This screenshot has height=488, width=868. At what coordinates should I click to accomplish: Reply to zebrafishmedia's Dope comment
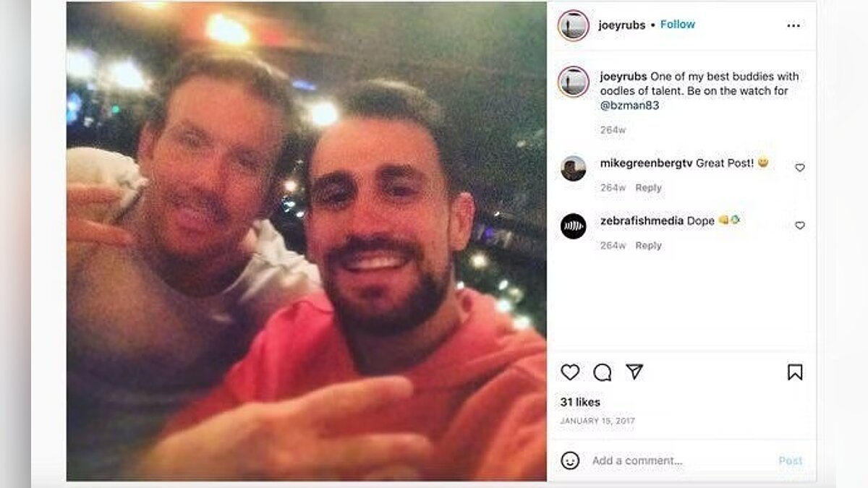[648, 246]
